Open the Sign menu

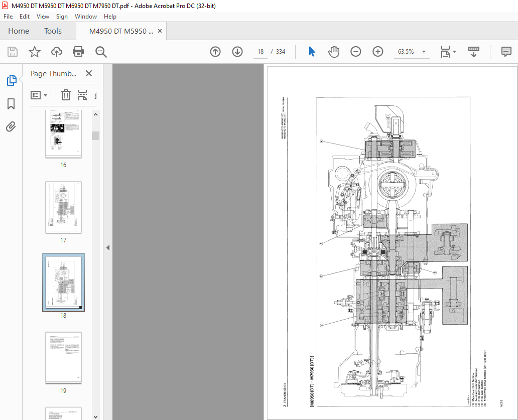tap(62, 17)
